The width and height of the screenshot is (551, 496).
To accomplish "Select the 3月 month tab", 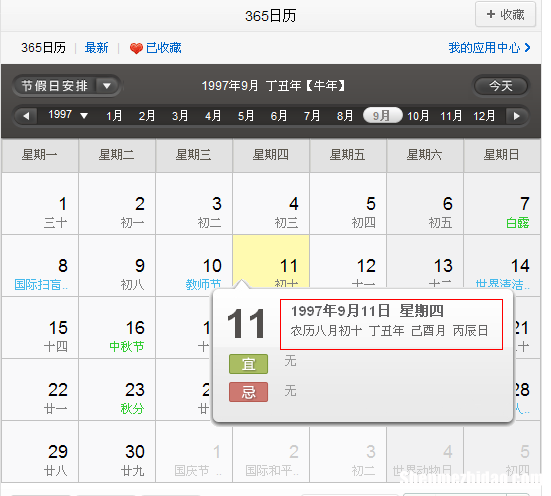I will pos(180,116).
